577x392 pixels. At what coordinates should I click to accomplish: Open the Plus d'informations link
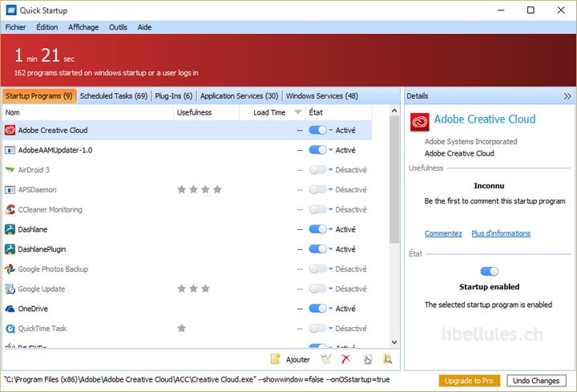501,233
